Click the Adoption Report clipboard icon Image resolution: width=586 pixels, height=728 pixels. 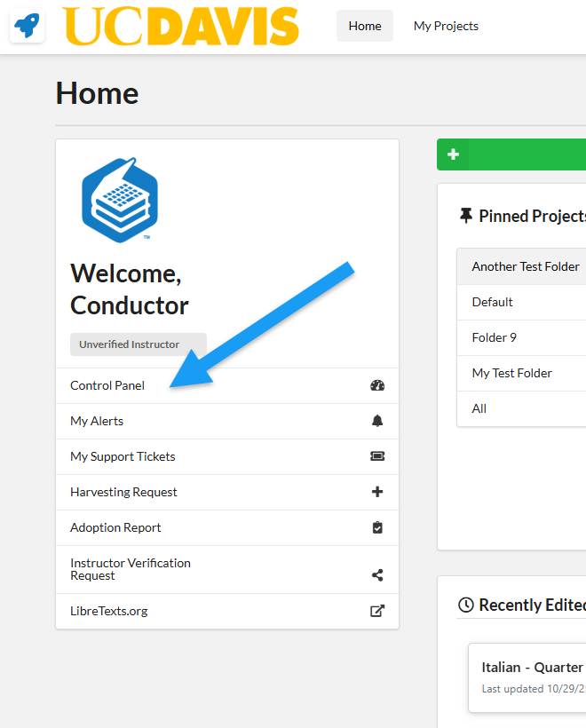(x=377, y=527)
